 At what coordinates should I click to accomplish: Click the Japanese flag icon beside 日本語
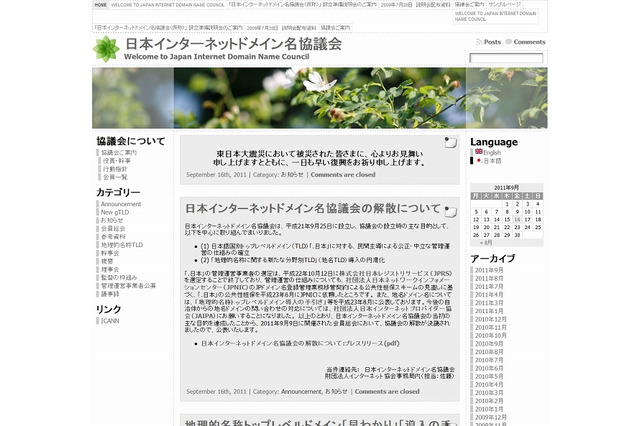click(479, 160)
